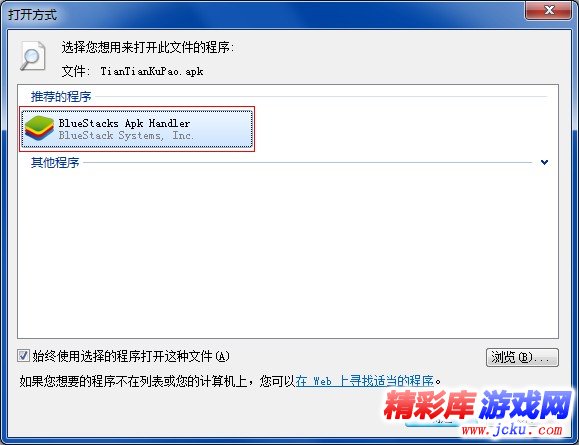Select the BlueStacks layered-stack icon
Viewport: 579px width, 445px height.
click(x=39, y=128)
